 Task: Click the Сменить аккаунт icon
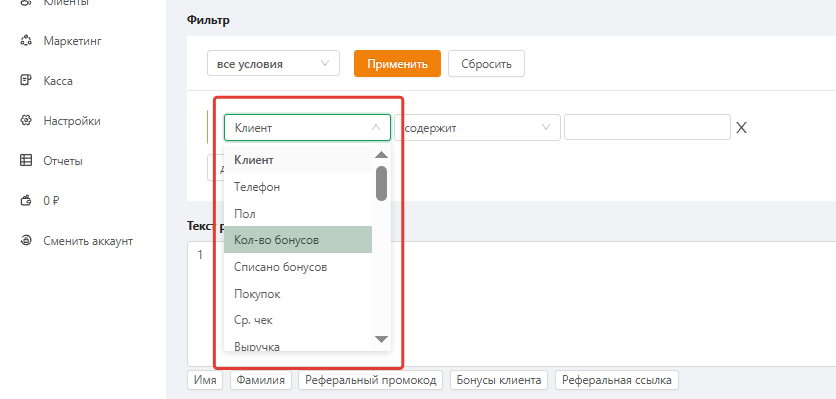pyautogui.click(x=26, y=241)
